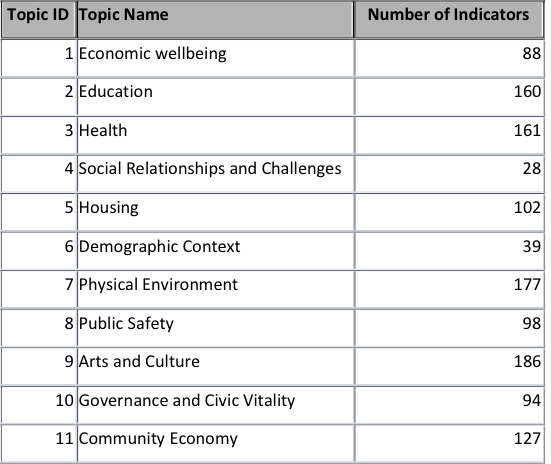The width and height of the screenshot is (551, 464).
Task: Select the Arts and Culture cell
Action: coord(215,366)
